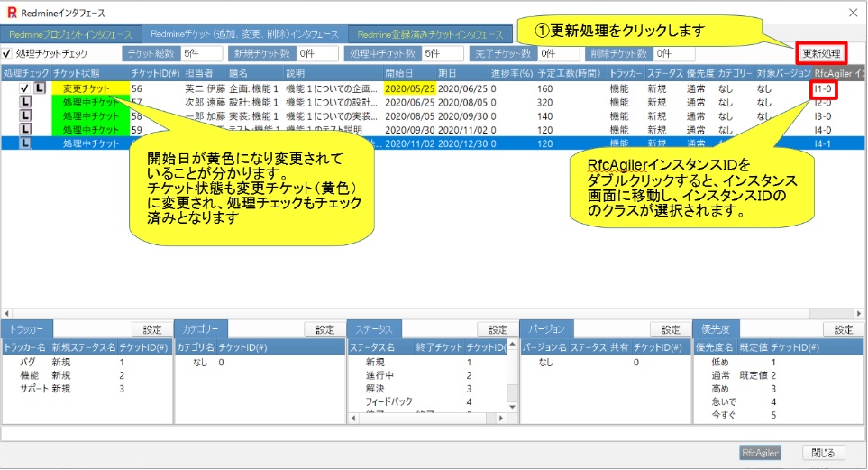Click the 開始日 column header

coord(398,73)
